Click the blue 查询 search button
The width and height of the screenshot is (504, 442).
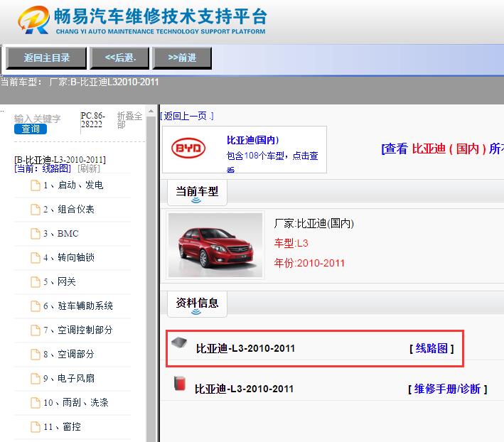31,129
